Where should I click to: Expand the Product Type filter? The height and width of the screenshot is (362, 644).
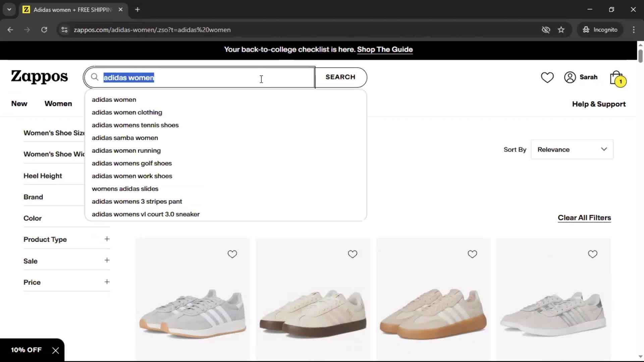point(67,239)
